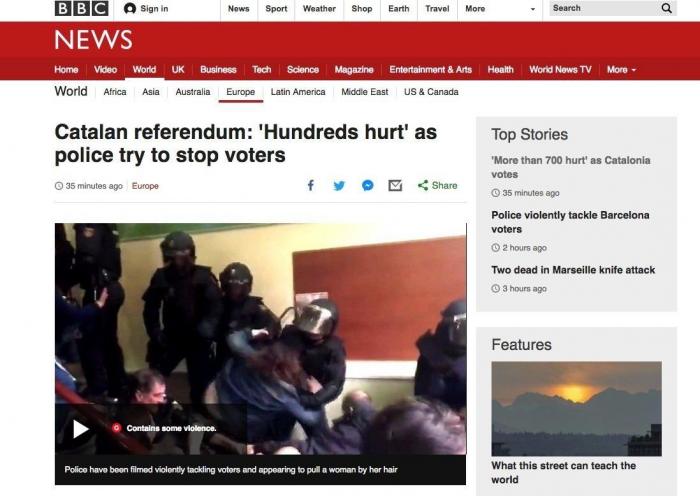The width and height of the screenshot is (700, 496).
Task: Open the BBC logo homepage
Action: pyautogui.click(x=82, y=8)
